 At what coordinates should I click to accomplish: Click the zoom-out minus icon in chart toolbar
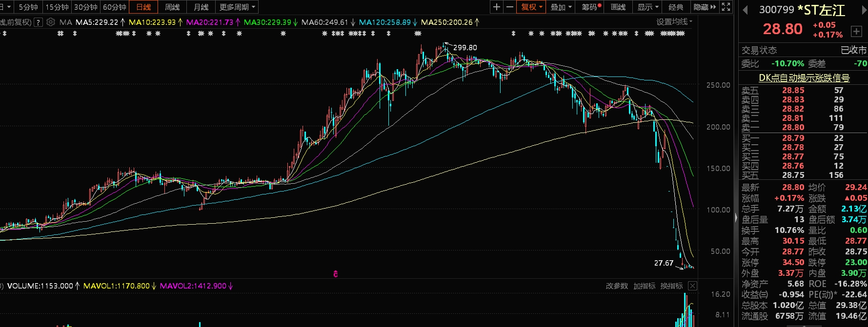pyautogui.click(x=510, y=7)
